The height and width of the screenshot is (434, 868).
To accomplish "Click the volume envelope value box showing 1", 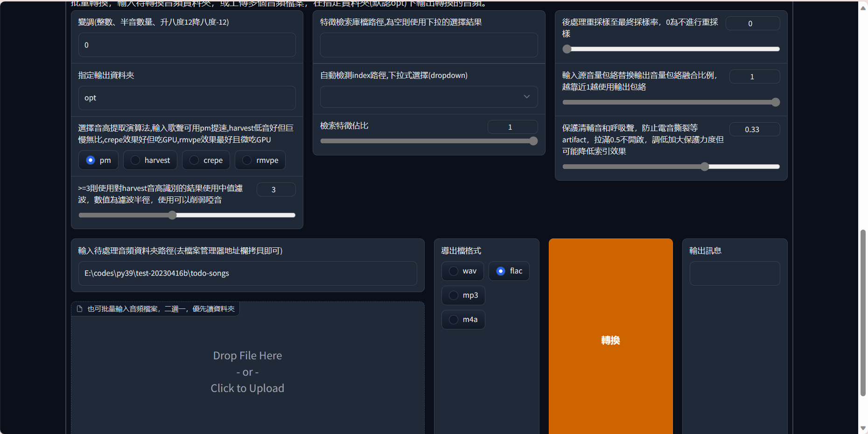I will click(x=755, y=77).
